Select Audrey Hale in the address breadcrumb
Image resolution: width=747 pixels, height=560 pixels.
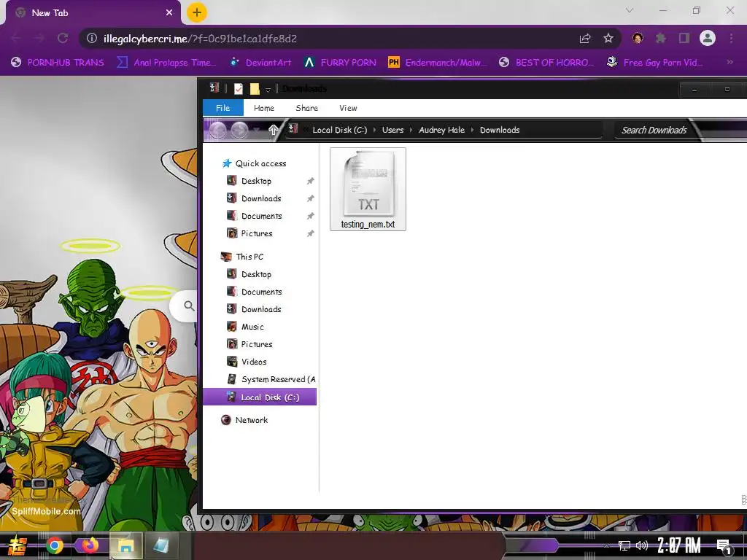[x=441, y=130]
